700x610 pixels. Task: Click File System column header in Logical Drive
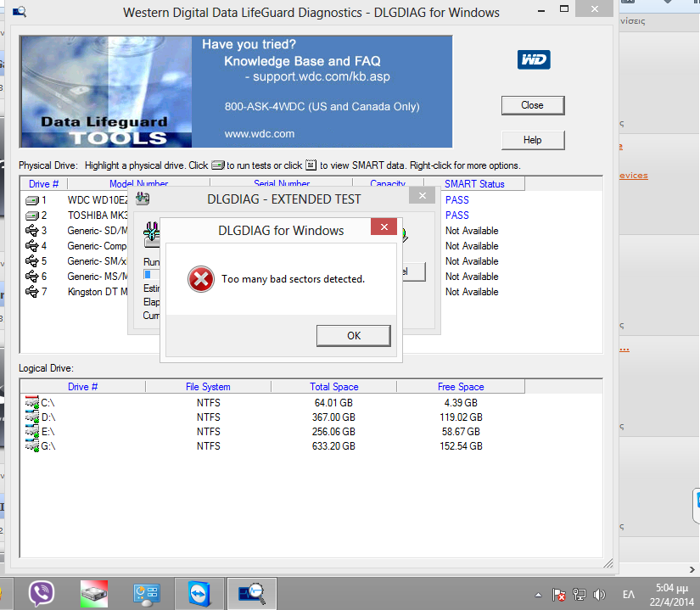click(x=208, y=386)
